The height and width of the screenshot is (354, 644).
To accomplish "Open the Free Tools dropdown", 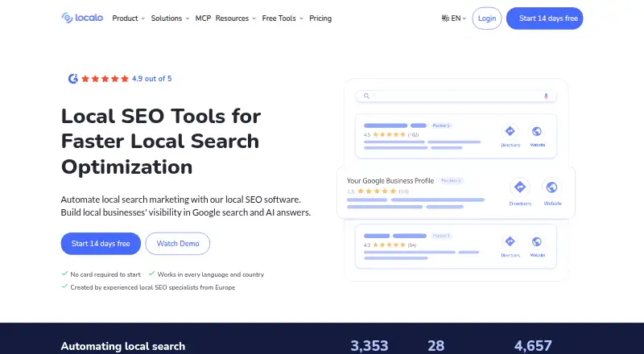I will 283,18.
